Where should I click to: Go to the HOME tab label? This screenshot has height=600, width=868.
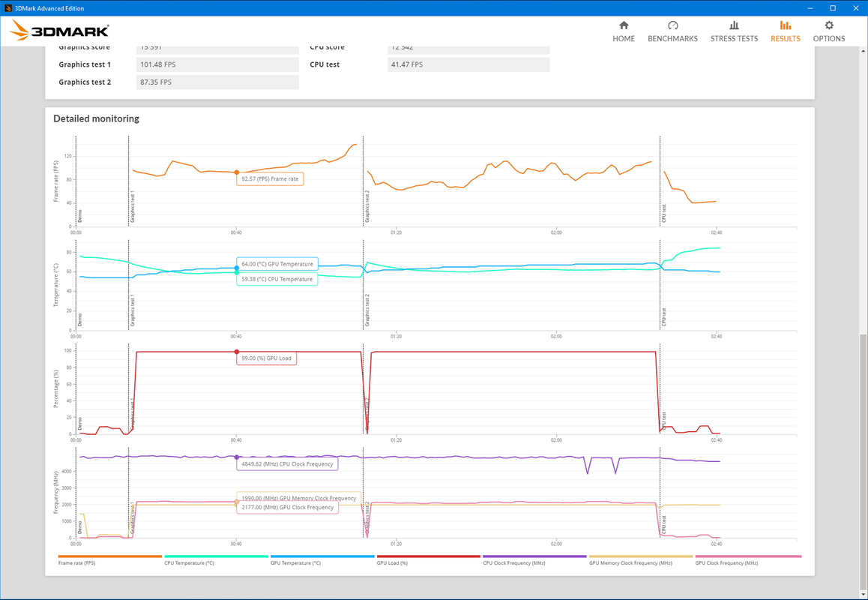click(x=624, y=39)
